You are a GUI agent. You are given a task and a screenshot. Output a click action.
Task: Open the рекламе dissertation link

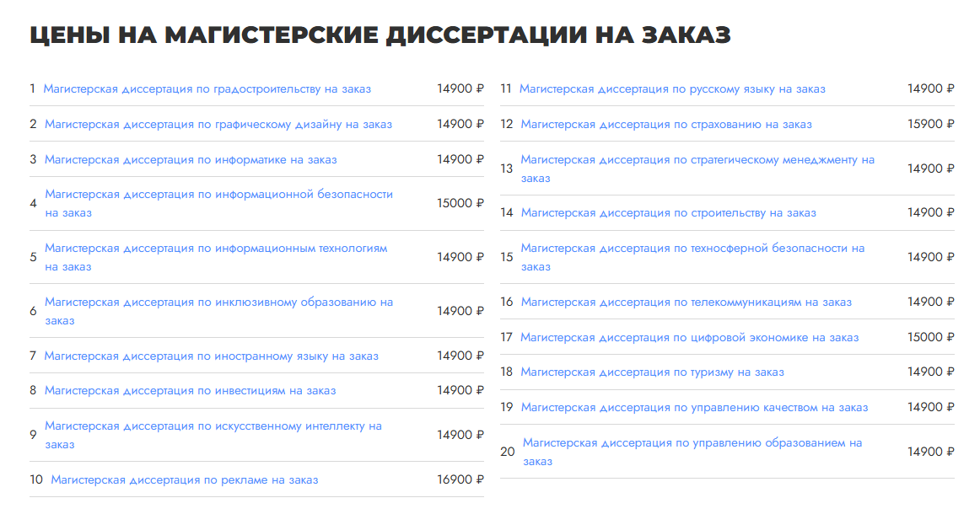click(185, 480)
